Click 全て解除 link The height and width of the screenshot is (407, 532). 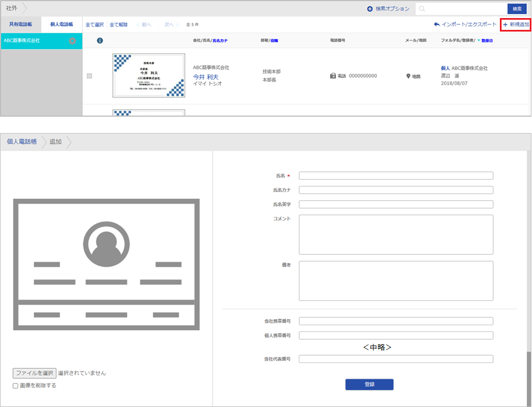click(119, 24)
